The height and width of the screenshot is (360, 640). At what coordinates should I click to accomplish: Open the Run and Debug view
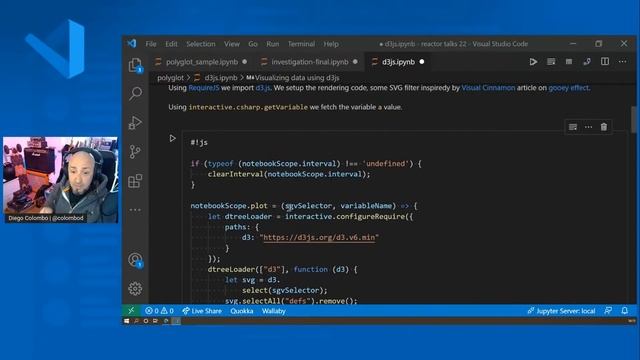pyautogui.click(x=135, y=122)
